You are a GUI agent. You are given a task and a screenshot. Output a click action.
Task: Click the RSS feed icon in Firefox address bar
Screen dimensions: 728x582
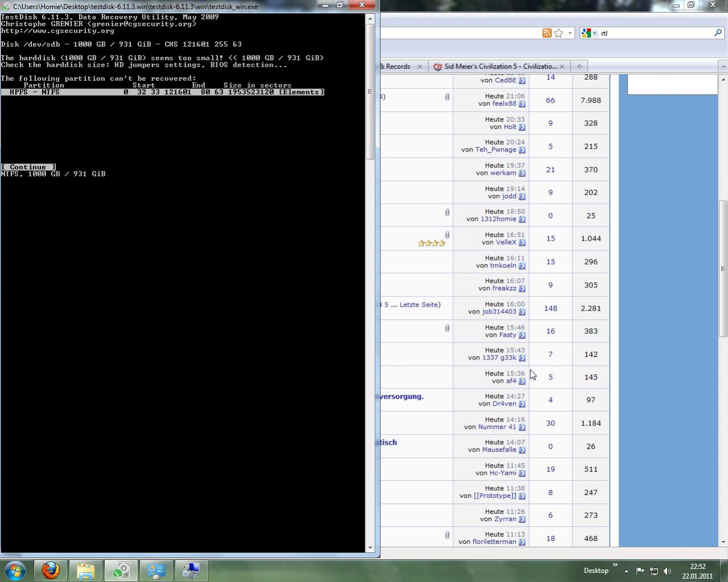point(546,33)
